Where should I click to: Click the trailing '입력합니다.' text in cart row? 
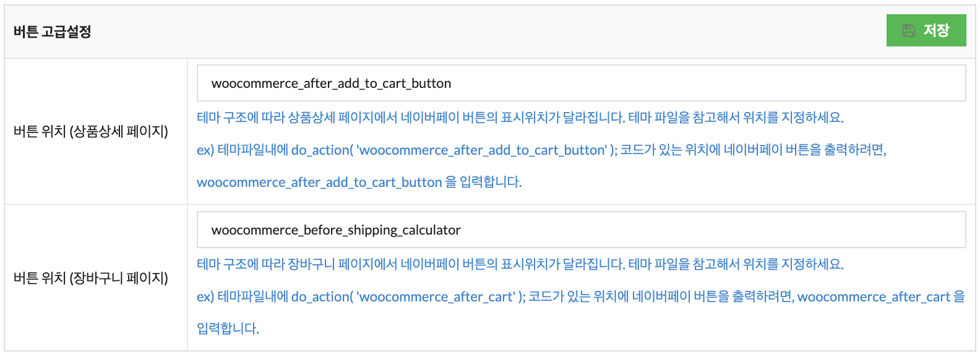pos(228,329)
